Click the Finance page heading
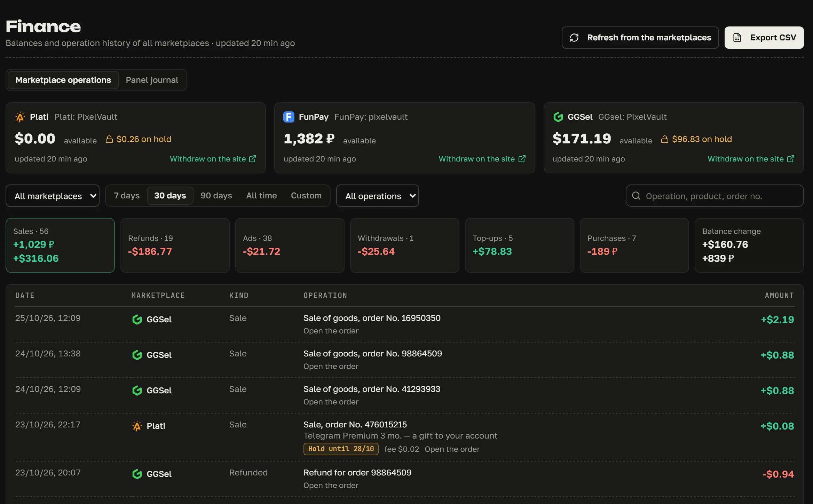813x504 pixels. 43,26
